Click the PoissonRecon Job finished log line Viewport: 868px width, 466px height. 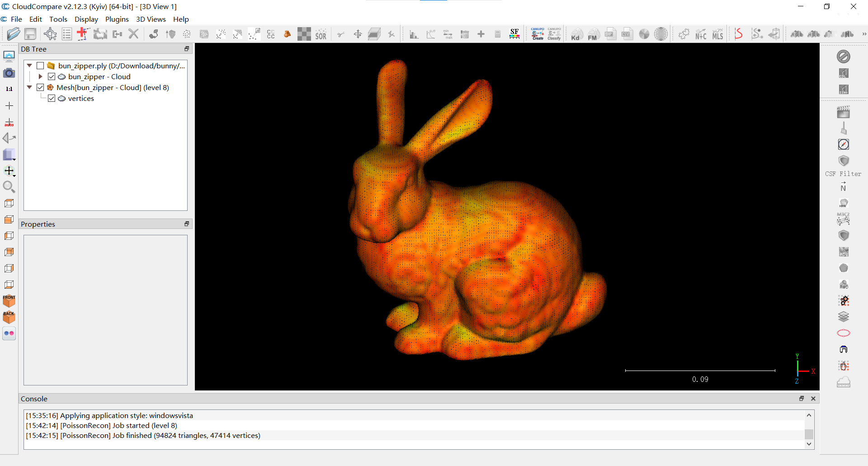click(143, 435)
